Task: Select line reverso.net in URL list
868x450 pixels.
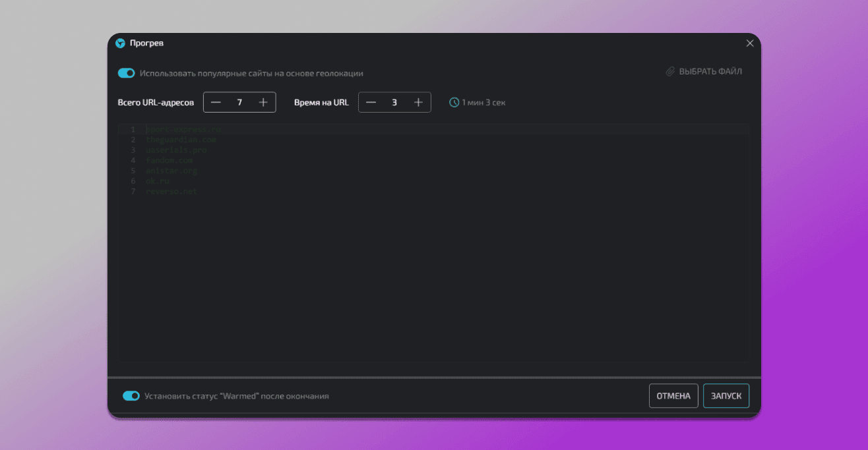Action: pos(171,191)
